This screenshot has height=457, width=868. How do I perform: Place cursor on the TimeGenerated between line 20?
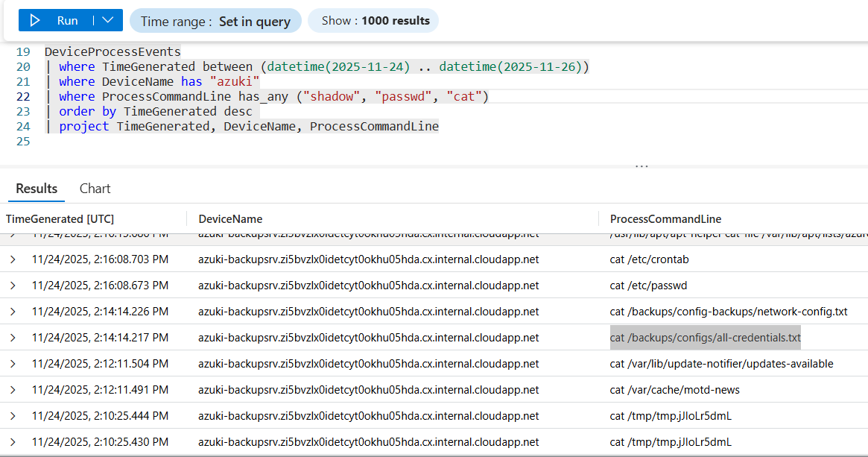coord(317,66)
